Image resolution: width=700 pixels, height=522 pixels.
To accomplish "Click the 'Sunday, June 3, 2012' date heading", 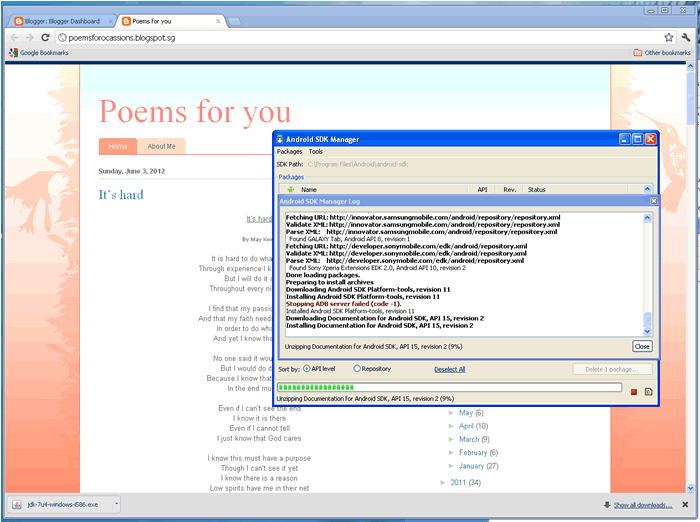I will point(132,171).
